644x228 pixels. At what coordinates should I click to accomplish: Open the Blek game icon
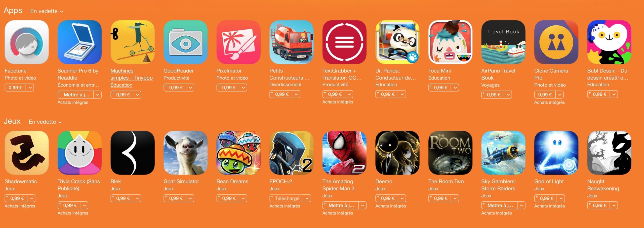(133, 153)
